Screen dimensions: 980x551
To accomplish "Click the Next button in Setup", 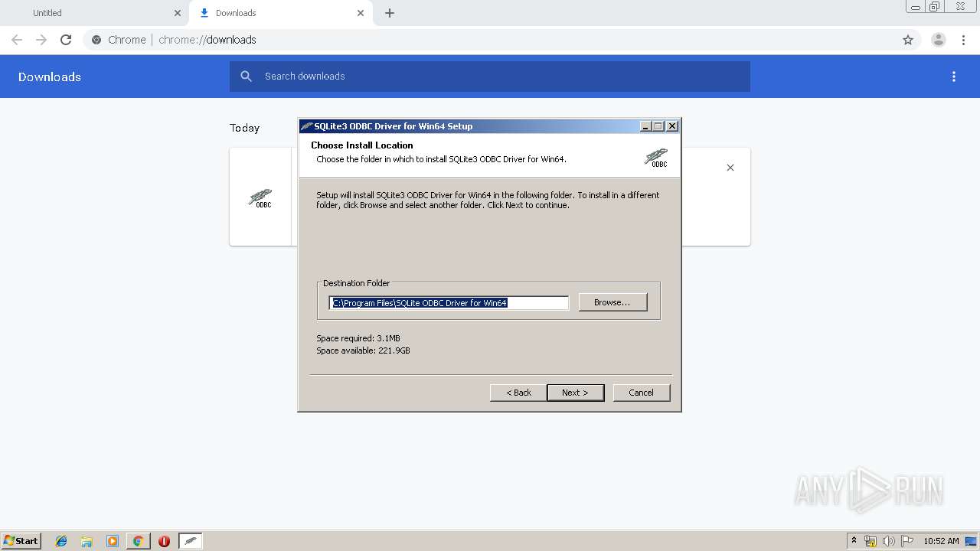I will [575, 393].
